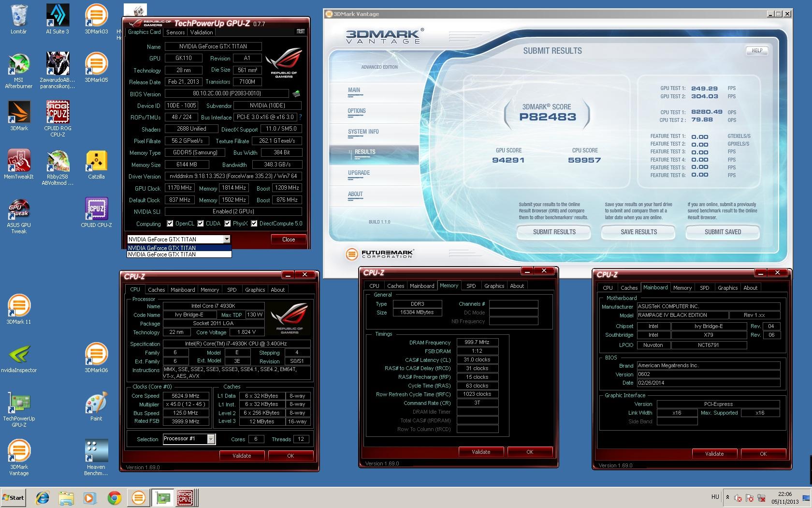Click the Bus Interface question mark in GPU-Z
Image resolution: width=812 pixels, height=508 pixels.
[x=301, y=117]
